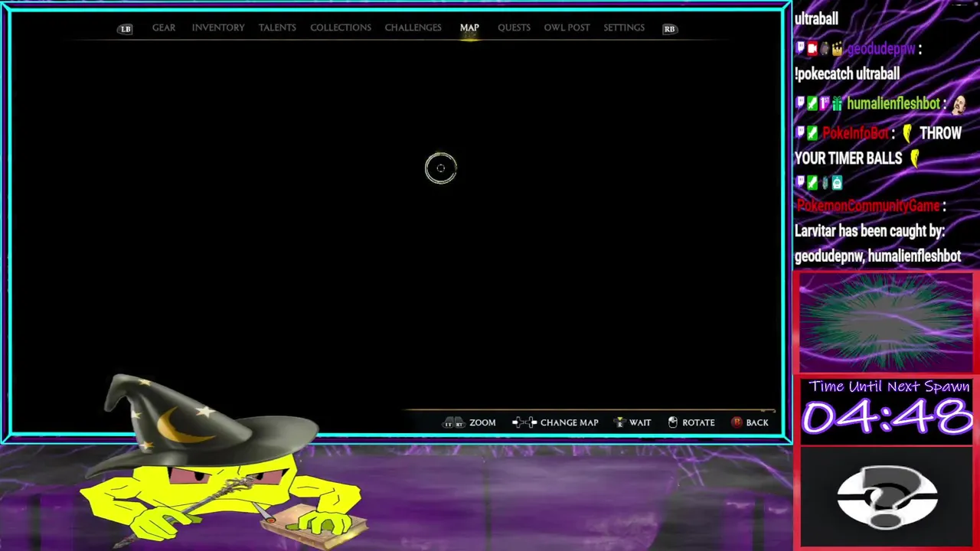Click the RB bumper icon
980x551 pixels.
(669, 29)
